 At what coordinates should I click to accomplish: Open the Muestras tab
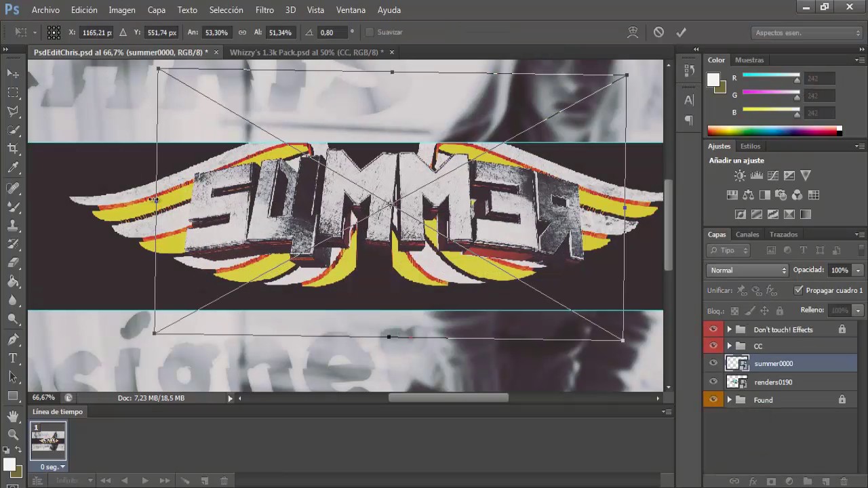click(x=749, y=60)
